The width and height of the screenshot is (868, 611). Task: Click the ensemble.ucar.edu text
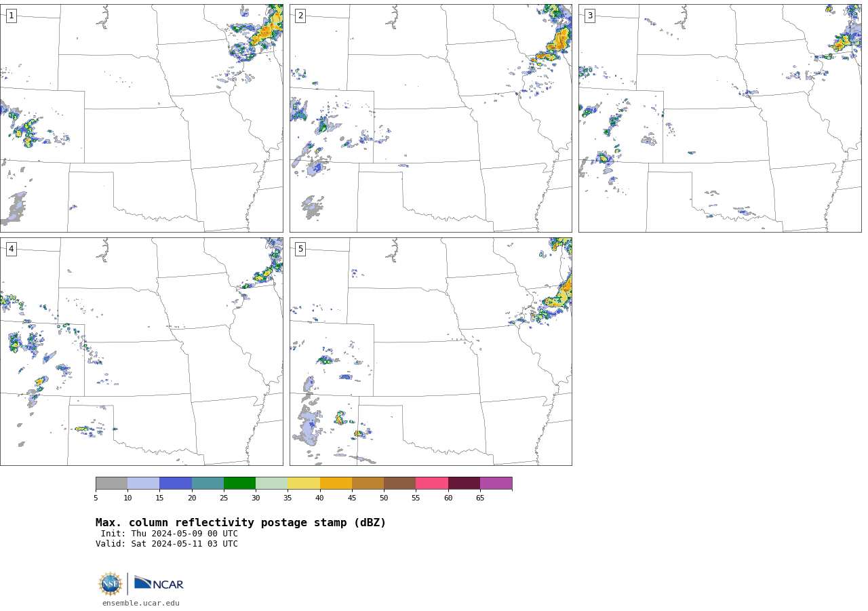pyautogui.click(x=141, y=603)
